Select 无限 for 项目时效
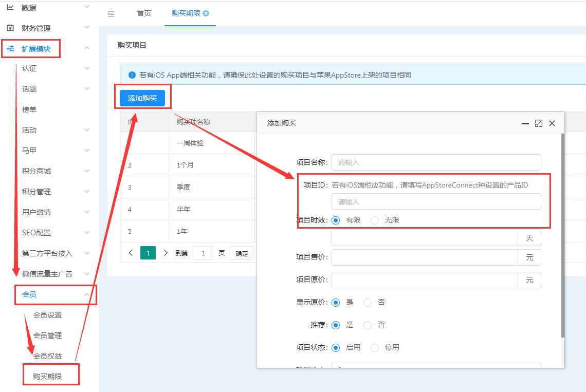 click(375, 220)
